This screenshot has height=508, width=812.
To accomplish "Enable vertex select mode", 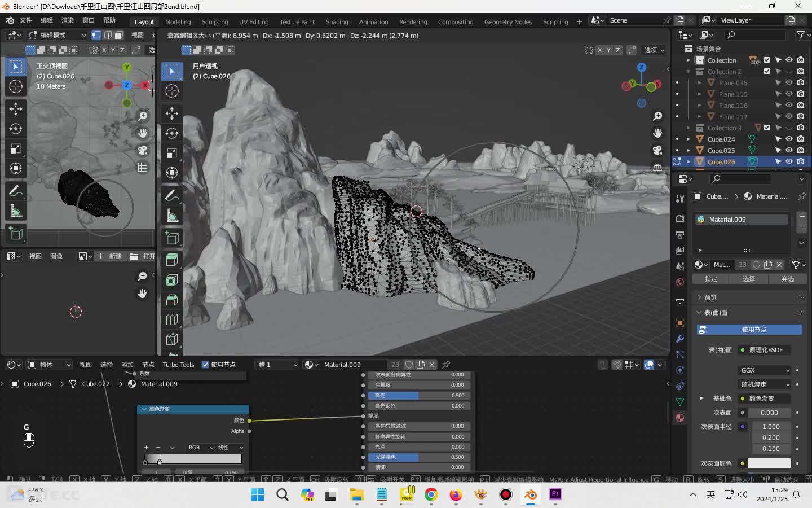I will 96,35.
